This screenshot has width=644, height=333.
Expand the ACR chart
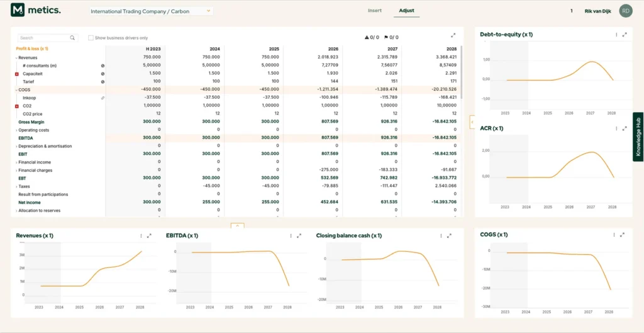(x=625, y=128)
